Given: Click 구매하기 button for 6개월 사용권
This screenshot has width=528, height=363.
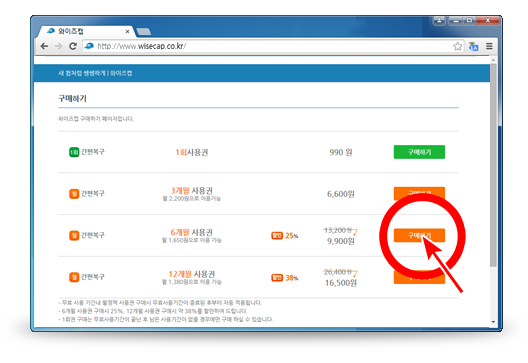Looking at the screenshot, I should pos(419,235).
